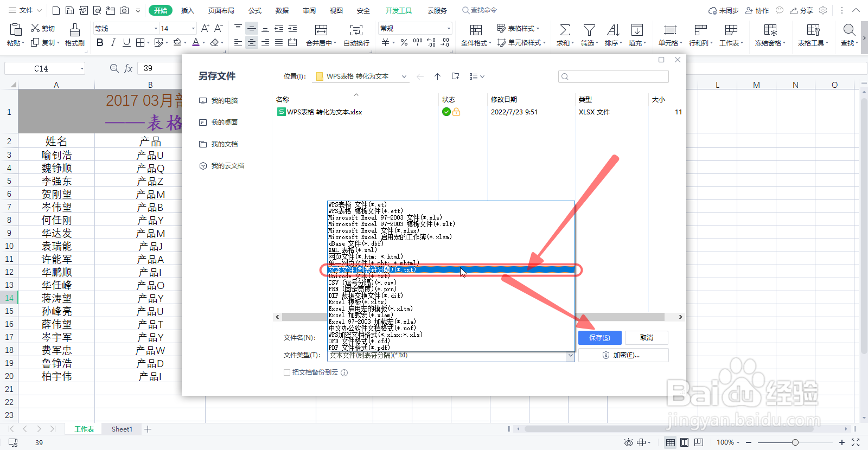Go to 我的电脑 in sidebar
Viewport: 868px width, 450px height.
click(x=218, y=101)
